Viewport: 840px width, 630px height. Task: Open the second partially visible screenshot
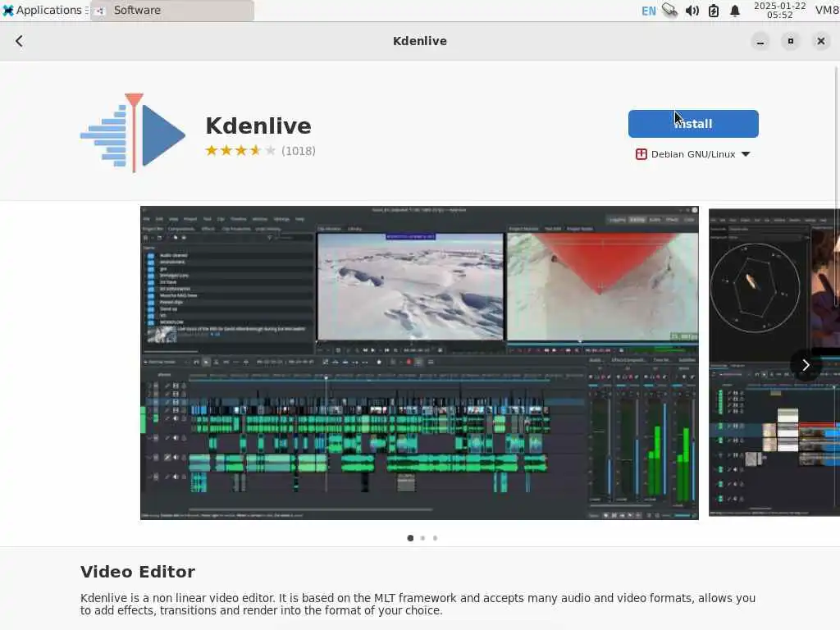pyautogui.click(x=774, y=363)
